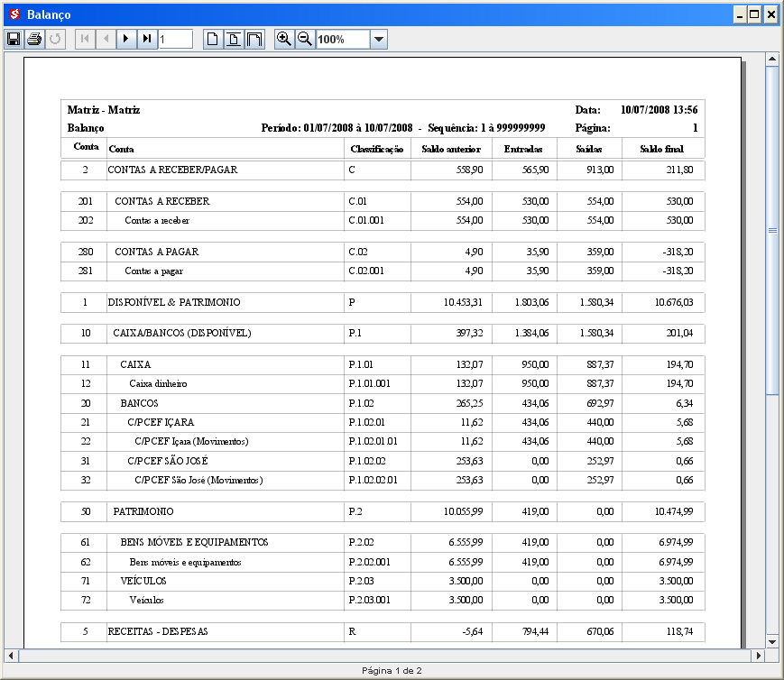Click the classification code 'C.01.001'

(x=366, y=220)
